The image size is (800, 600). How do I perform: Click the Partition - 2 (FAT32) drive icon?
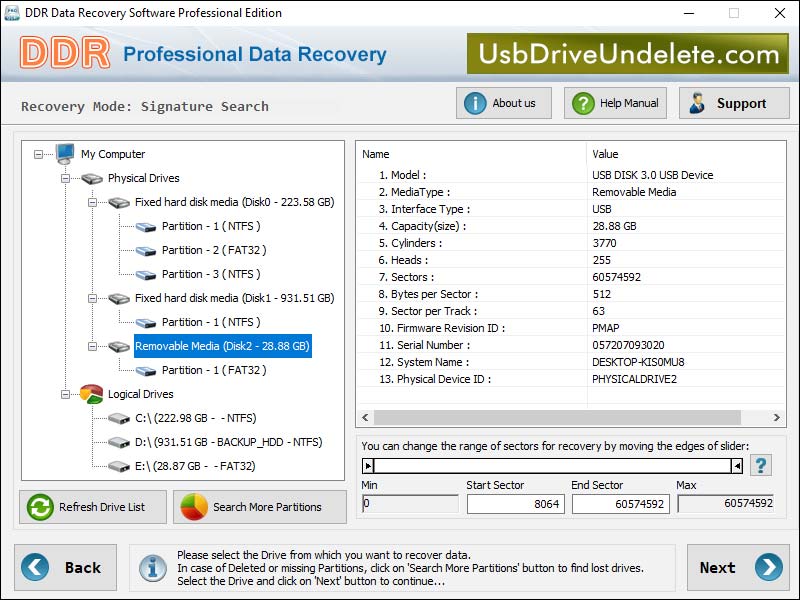(x=146, y=251)
